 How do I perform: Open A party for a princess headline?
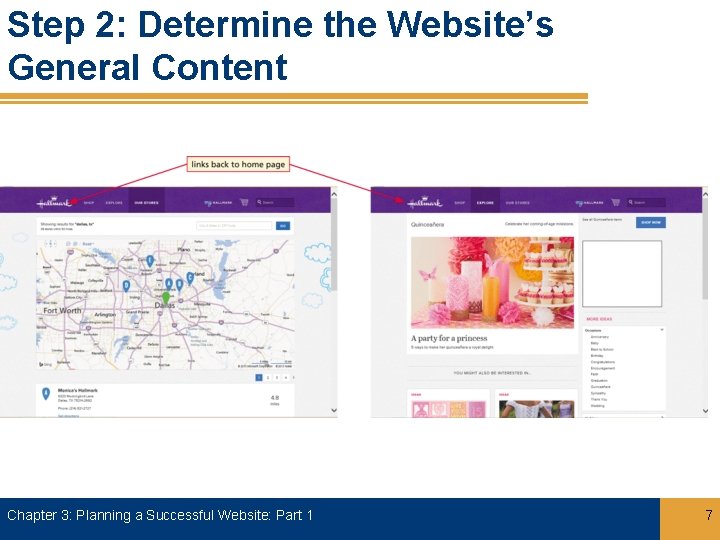(x=449, y=338)
